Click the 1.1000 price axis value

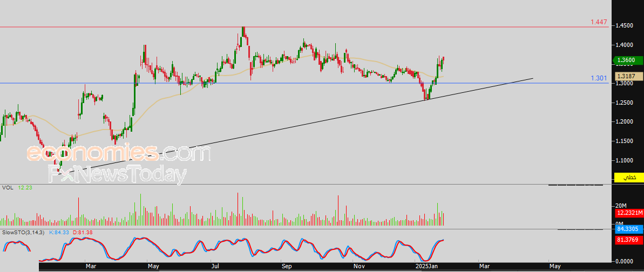pos(623,161)
